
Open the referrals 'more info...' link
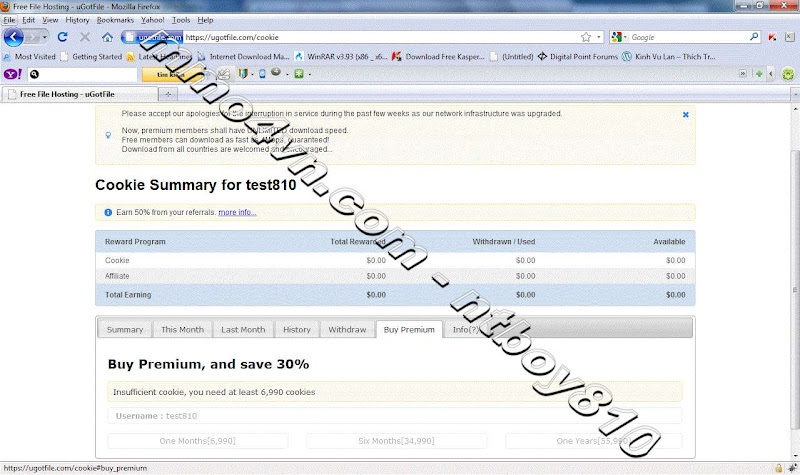[237, 212]
